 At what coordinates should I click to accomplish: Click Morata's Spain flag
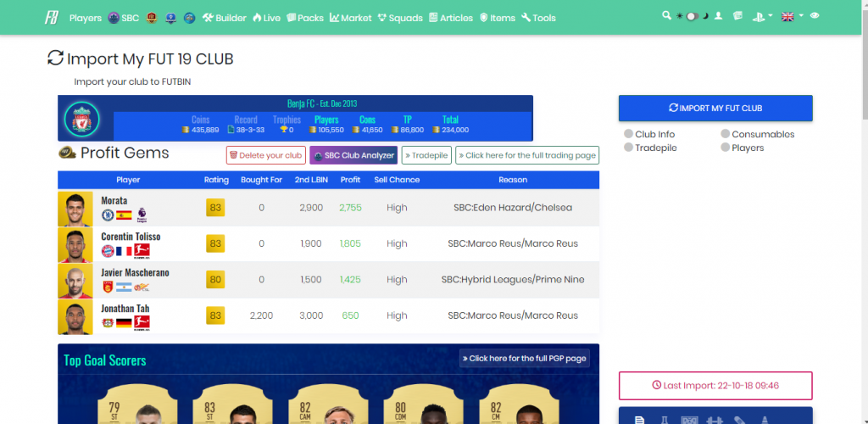124,215
